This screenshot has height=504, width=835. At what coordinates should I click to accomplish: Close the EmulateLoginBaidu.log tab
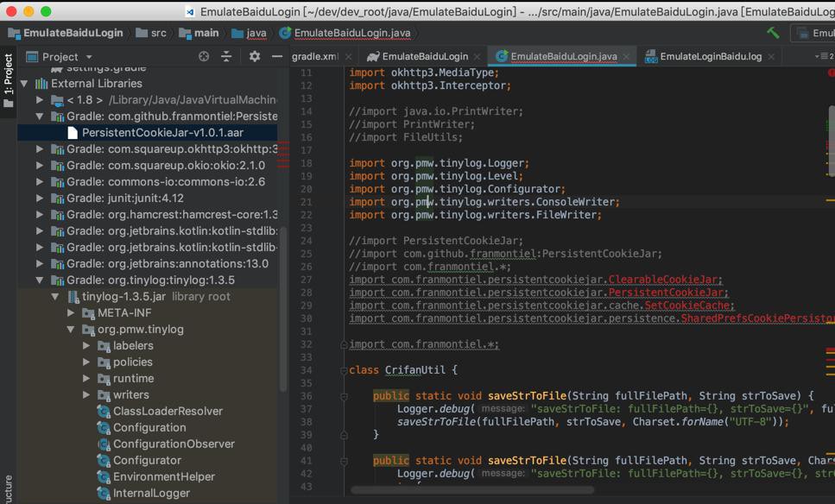(x=771, y=57)
